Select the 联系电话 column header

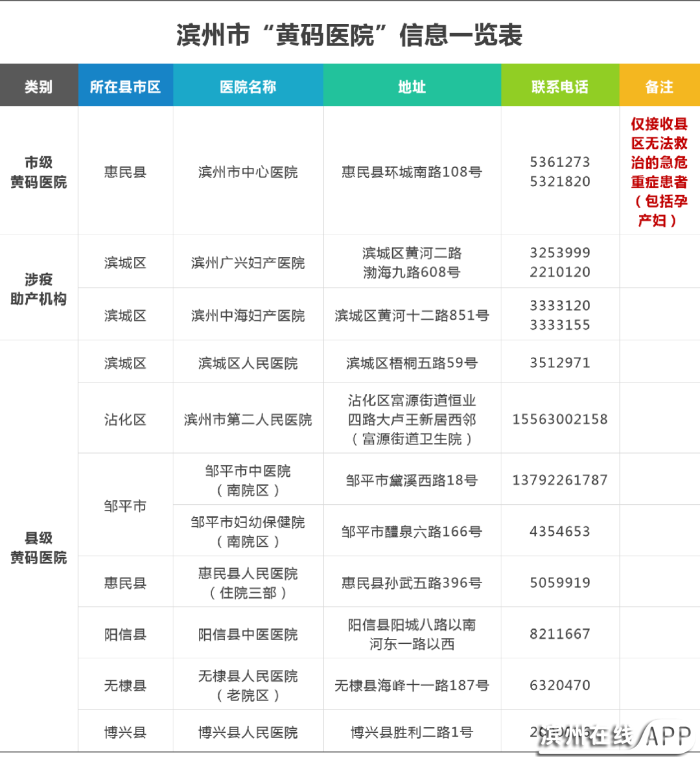coord(559,86)
